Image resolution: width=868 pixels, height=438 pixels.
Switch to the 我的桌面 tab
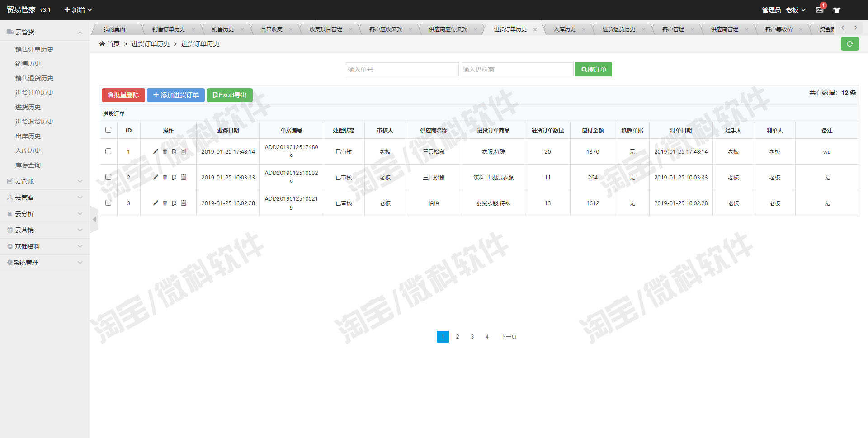[114, 29]
